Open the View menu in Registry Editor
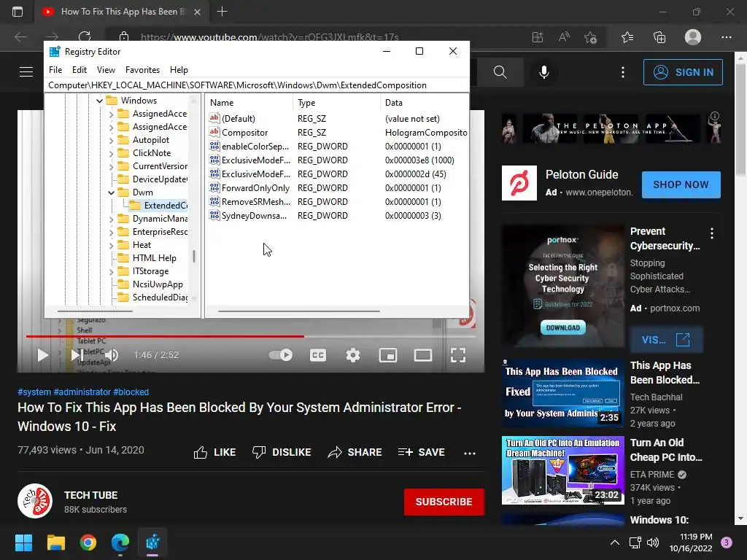 [x=106, y=70]
